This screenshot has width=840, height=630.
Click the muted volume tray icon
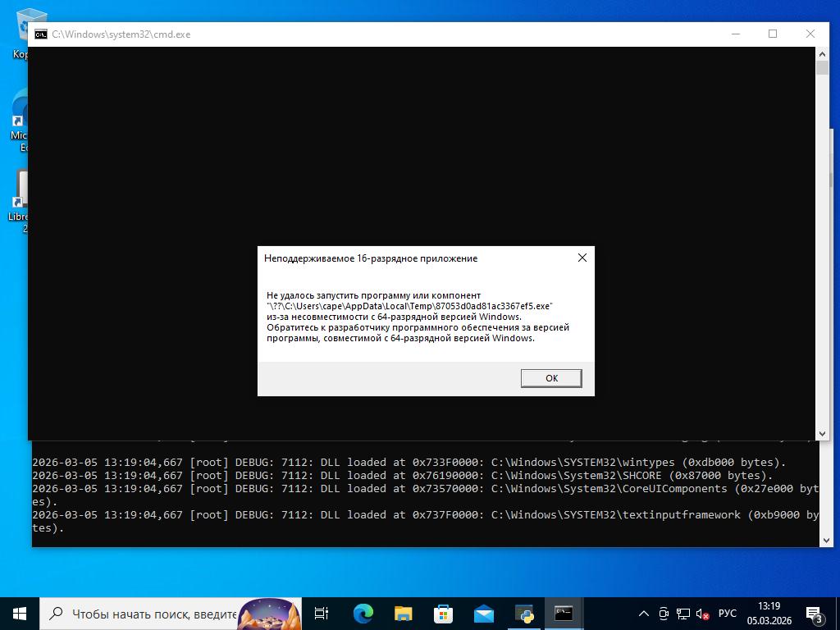(703, 613)
